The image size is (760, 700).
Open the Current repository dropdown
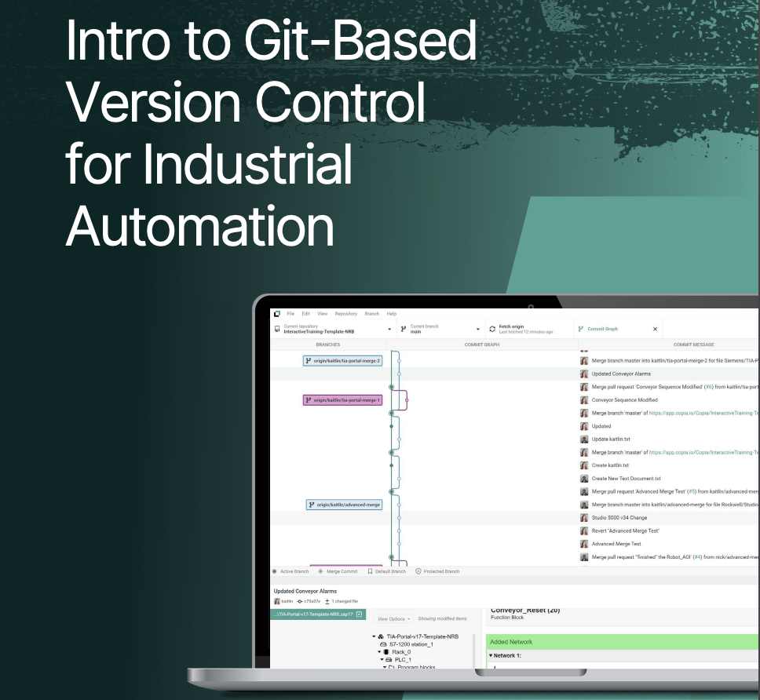point(390,327)
